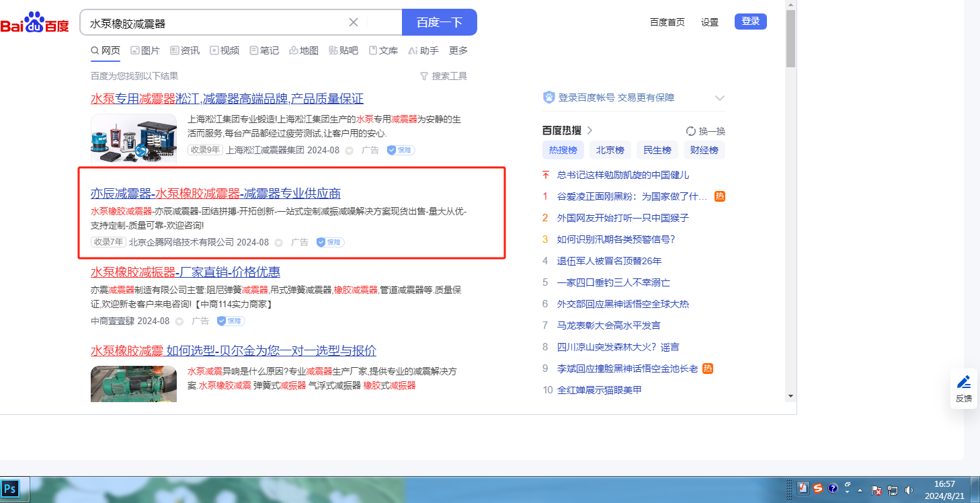
Task: Switch to the 图片 tab
Action: coord(145,50)
